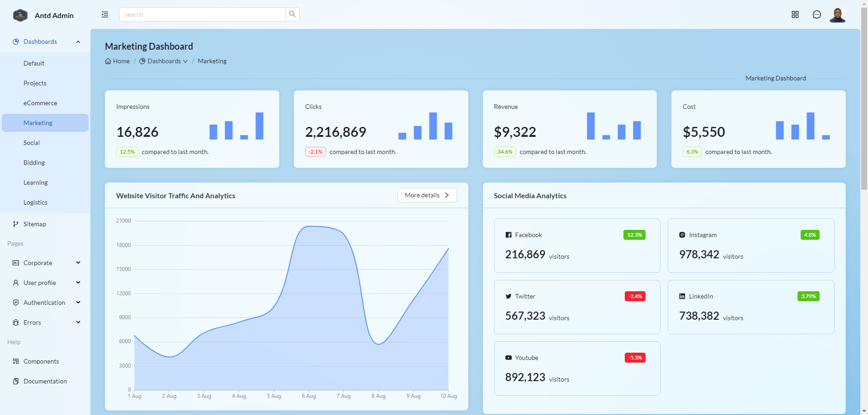Expand the Corporate submenu chevron
Viewport: 868px width, 415px height.
click(78, 263)
